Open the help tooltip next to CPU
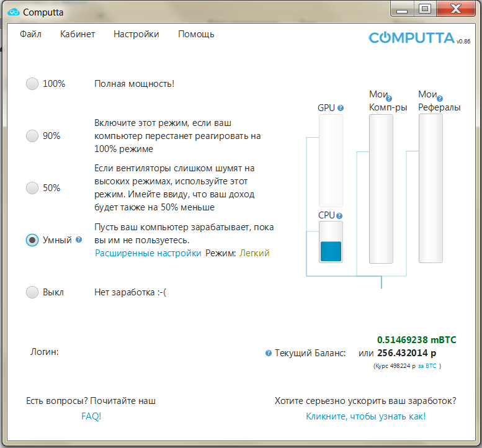Image resolution: width=482 pixels, height=448 pixels. click(339, 216)
